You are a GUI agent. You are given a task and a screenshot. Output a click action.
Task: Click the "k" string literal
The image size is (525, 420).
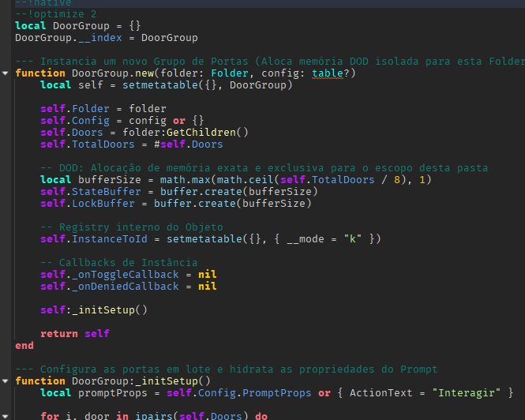pos(353,239)
